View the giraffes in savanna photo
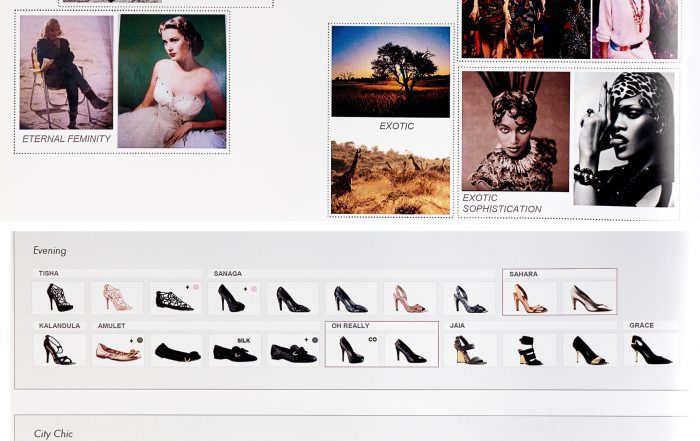This screenshot has height=441, width=700. [391, 178]
